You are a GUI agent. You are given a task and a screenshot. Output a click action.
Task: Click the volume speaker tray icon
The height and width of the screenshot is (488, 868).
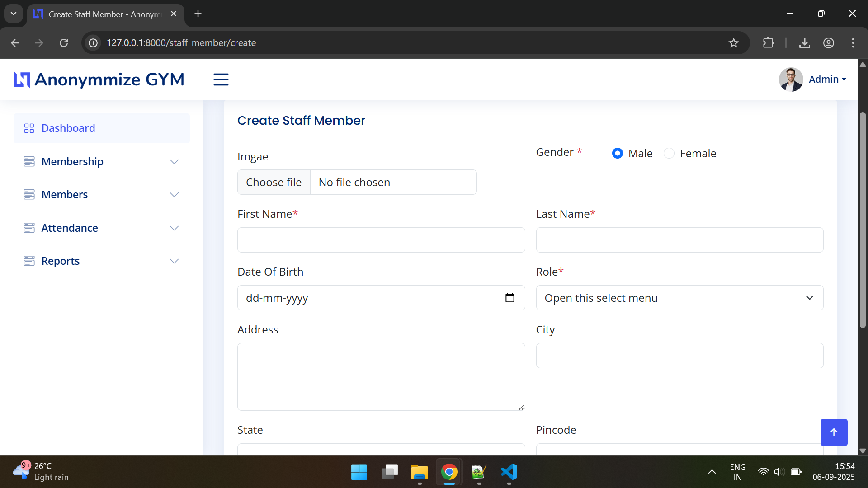[779, 472]
